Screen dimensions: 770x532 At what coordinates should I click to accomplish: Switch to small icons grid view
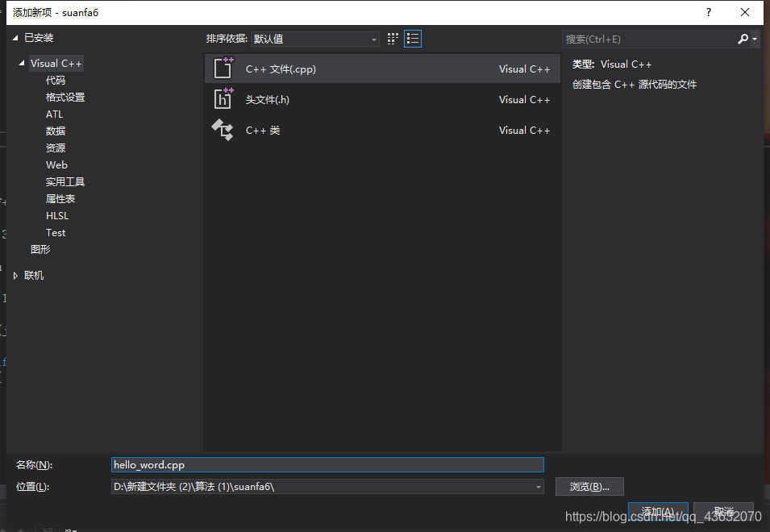[x=393, y=39]
